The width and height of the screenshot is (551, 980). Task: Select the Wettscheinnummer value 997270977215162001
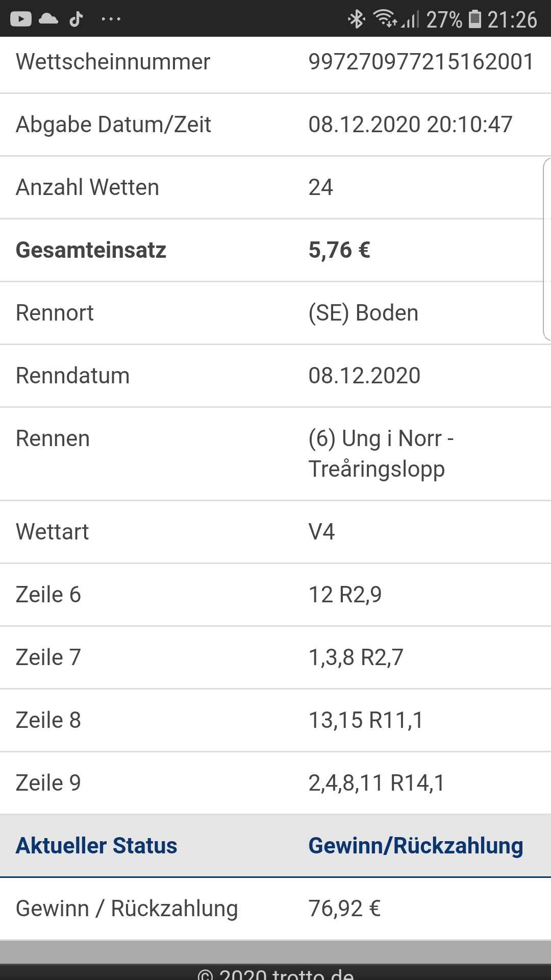click(421, 62)
